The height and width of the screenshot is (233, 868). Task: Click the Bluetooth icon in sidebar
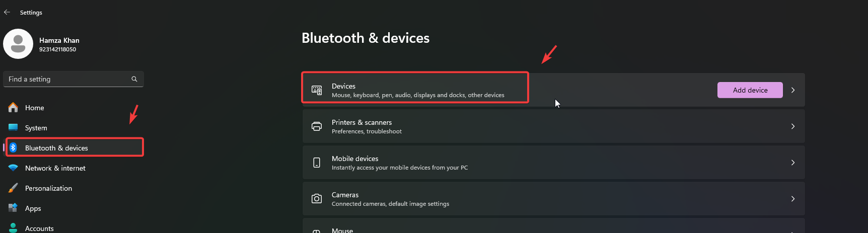13,148
